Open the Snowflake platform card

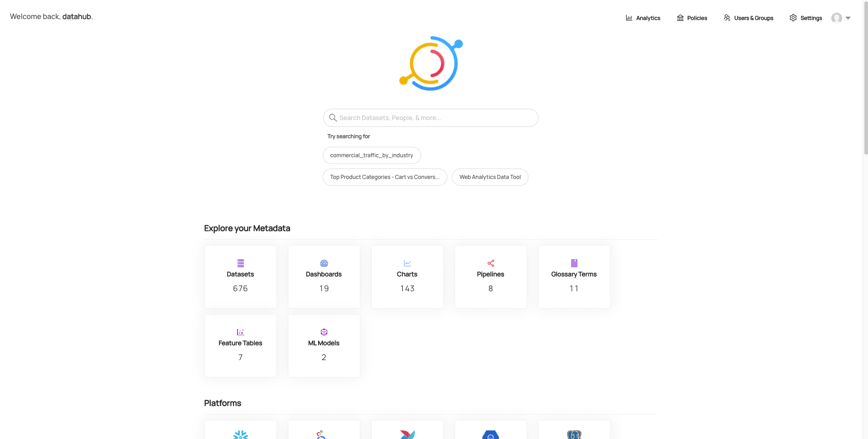241,429
